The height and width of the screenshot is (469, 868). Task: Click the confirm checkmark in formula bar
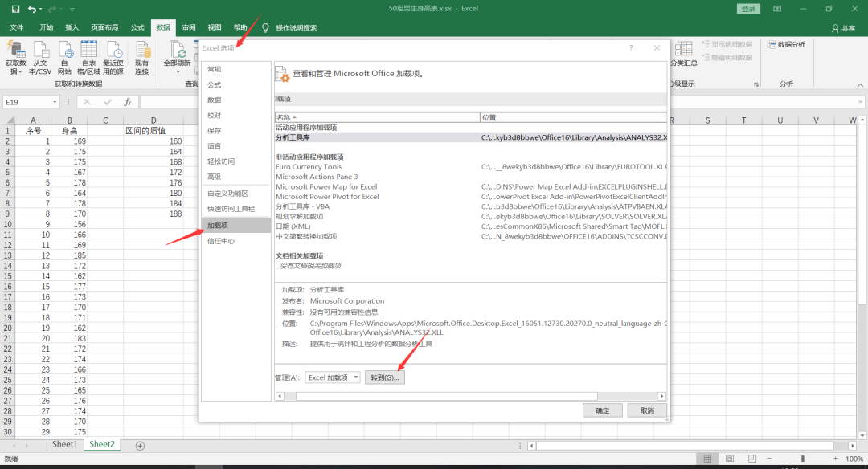(x=108, y=102)
